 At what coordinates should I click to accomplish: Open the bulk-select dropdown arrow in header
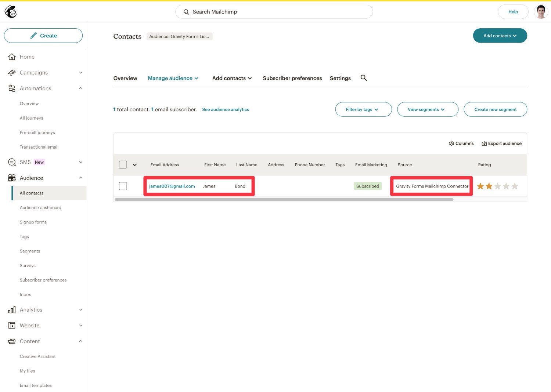(x=135, y=165)
